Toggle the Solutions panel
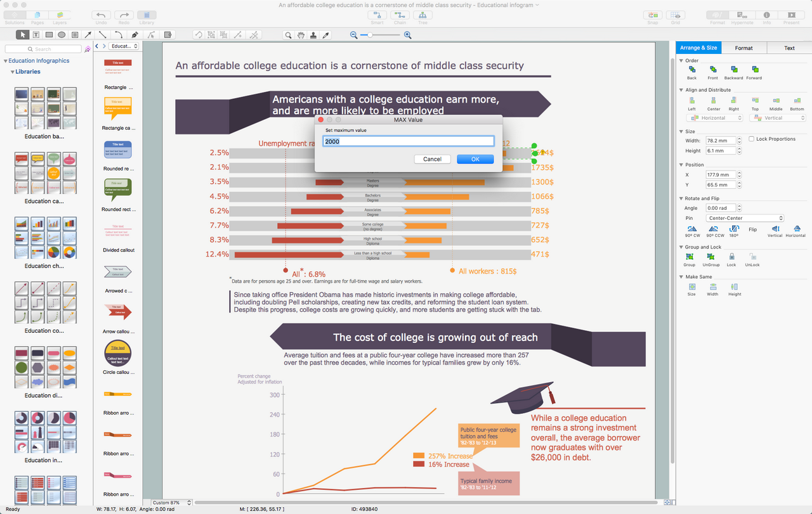The height and width of the screenshot is (514, 812). pos(15,15)
